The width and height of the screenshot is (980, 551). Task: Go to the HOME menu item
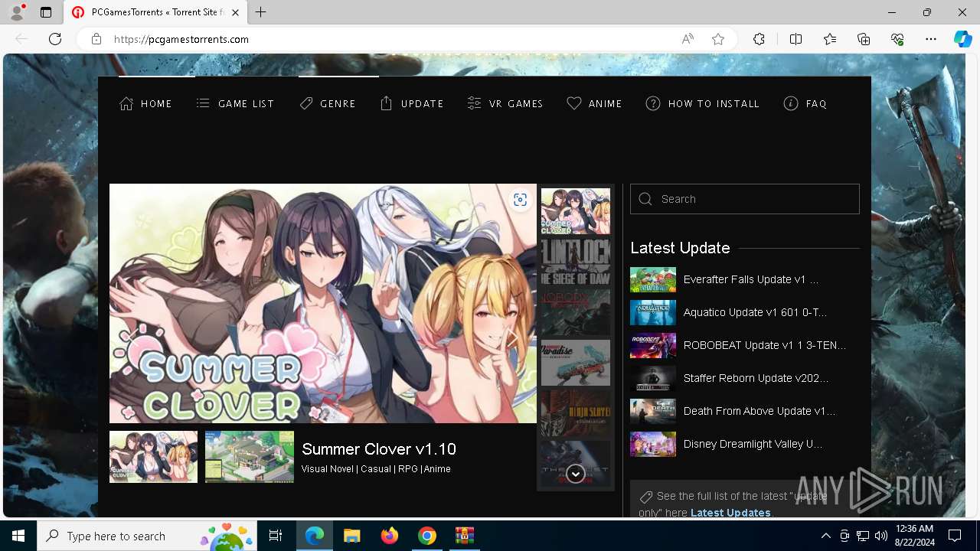[145, 103]
